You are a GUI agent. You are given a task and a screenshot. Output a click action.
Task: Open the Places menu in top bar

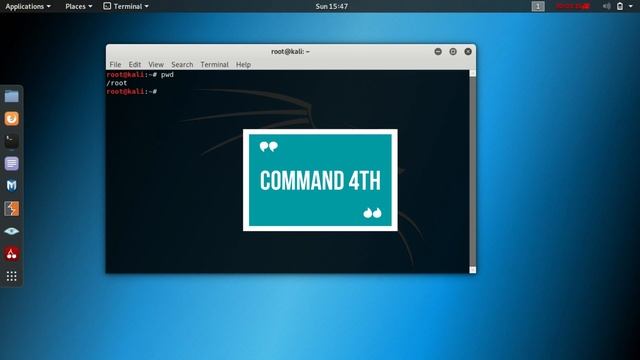(x=79, y=6)
